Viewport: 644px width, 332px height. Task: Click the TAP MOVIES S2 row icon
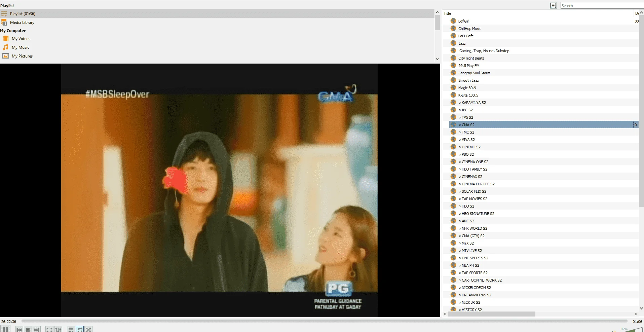point(453,198)
